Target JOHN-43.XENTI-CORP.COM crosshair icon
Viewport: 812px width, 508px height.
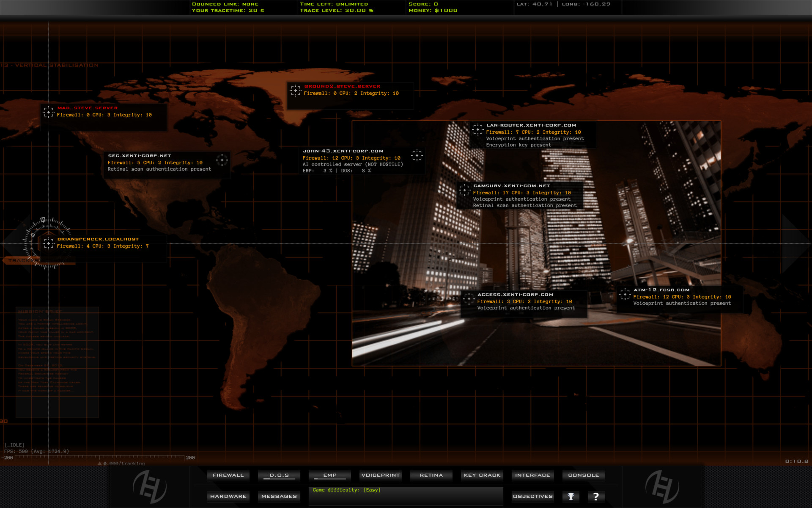click(x=417, y=156)
